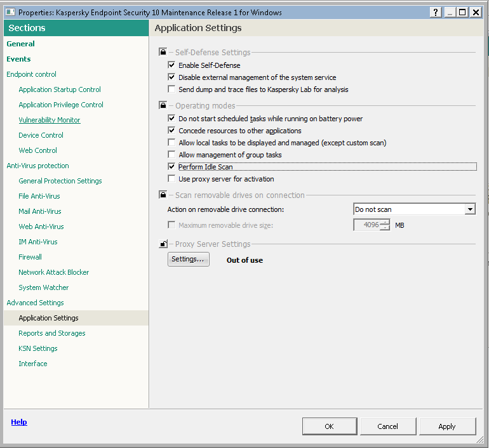The height and width of the screenshot is (448, 489).
Task: Open Web Anti-Virus settings
Action: tap(41, 227)
